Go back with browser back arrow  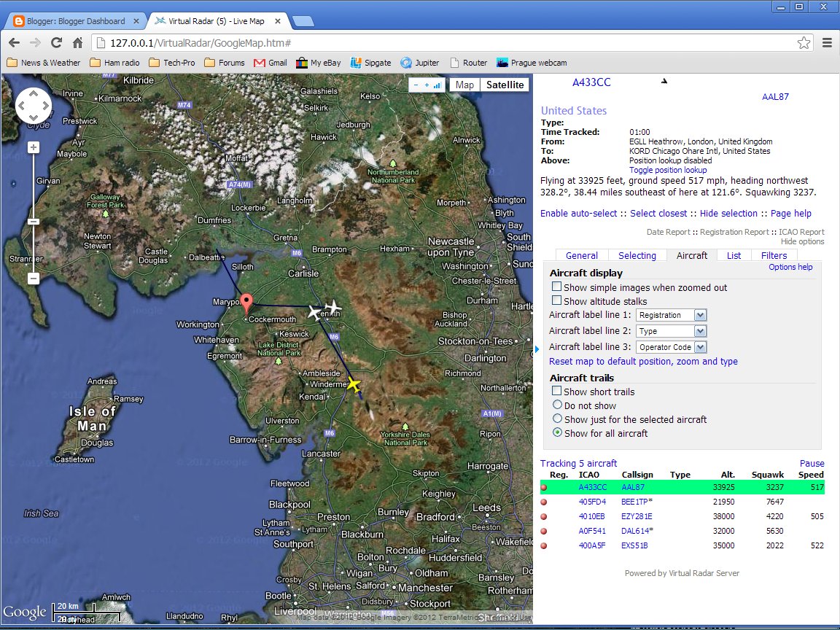click(x=15, y=43)
